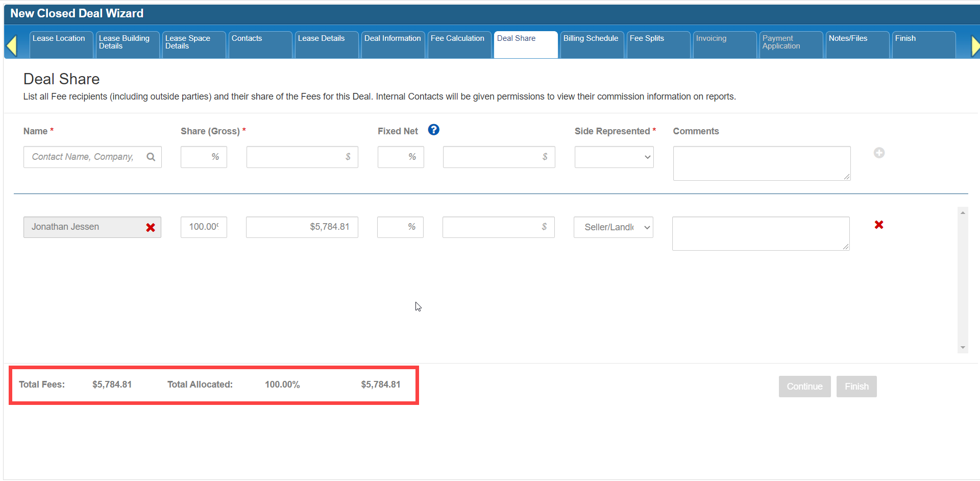
Task: Click the right yellow arrow to scroll tabs
Action: tap(974, 46)
